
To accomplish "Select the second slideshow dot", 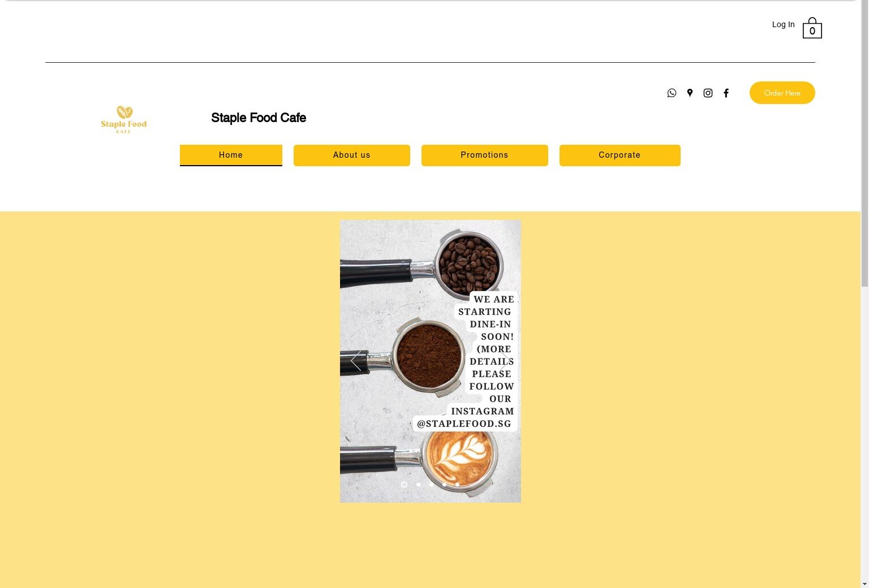I will pos(418,485).
